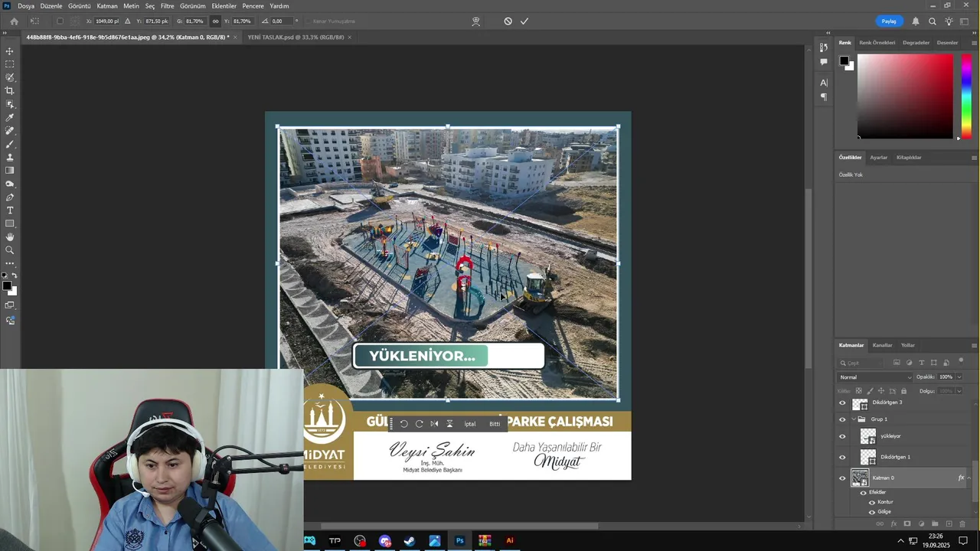Image resolution: width=980 pixels, height=551 pixels.
Task: Select the Horizontal Type tool
Action: [10, 210]
